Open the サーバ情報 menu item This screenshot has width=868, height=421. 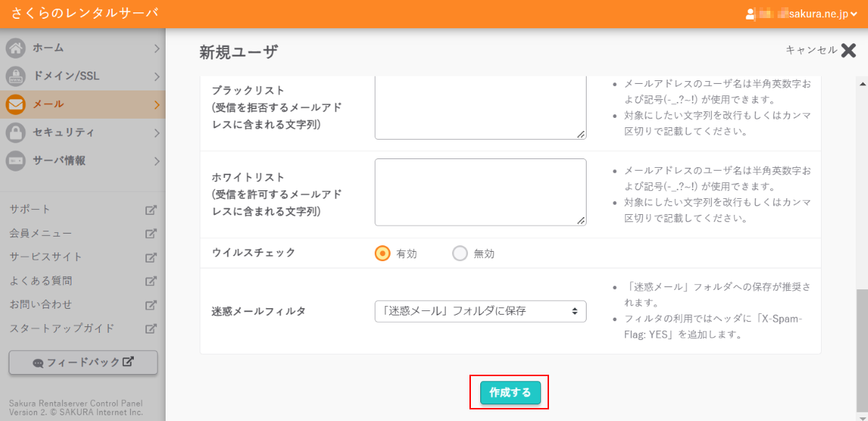[59, 161]
